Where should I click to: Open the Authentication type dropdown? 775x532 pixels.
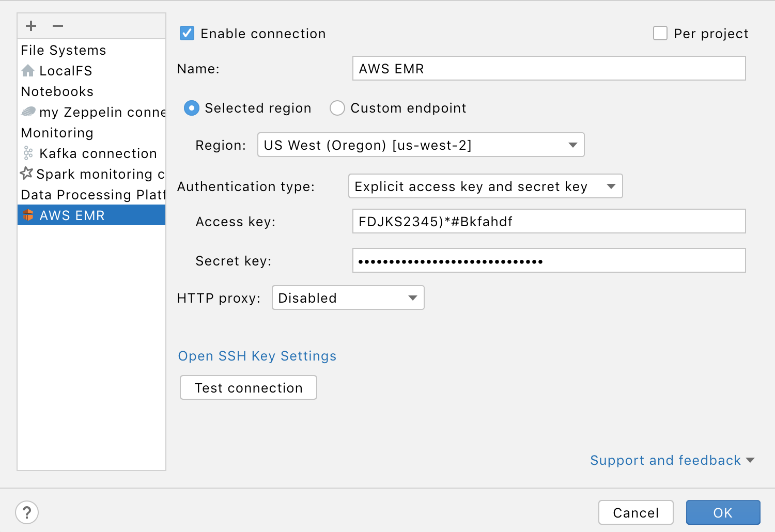pyautogui.click(x=486, y=186)
